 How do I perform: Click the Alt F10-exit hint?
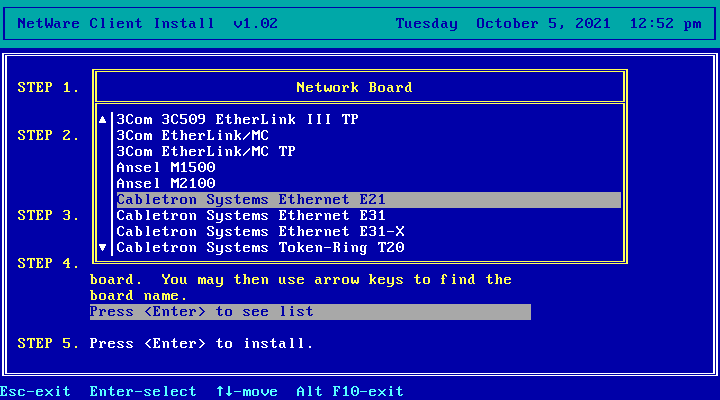click(350, 392)
